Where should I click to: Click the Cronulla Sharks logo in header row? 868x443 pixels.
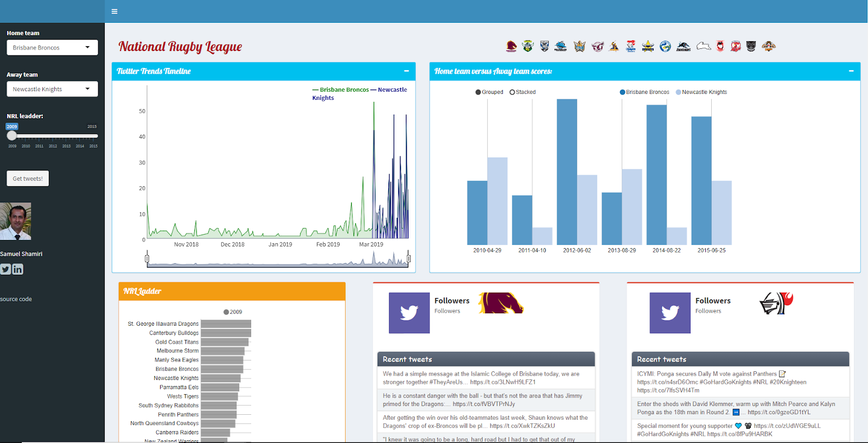click(x=560, y=46)
